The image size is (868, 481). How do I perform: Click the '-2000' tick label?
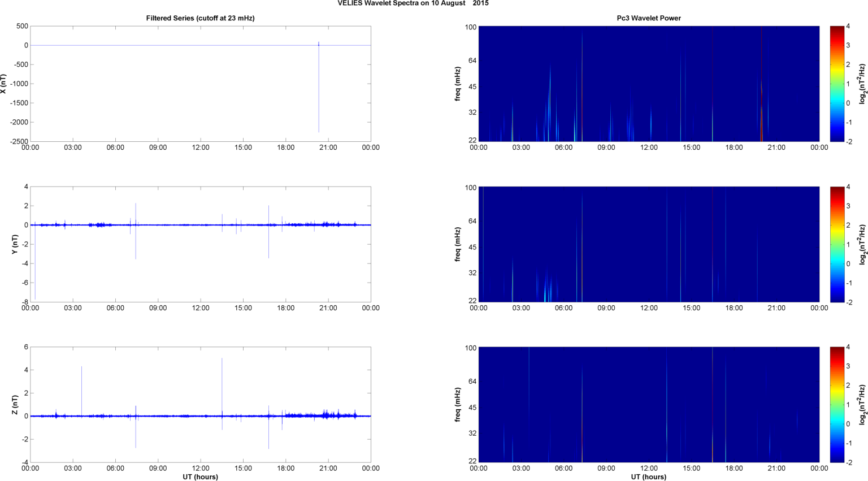pos(19,122)
